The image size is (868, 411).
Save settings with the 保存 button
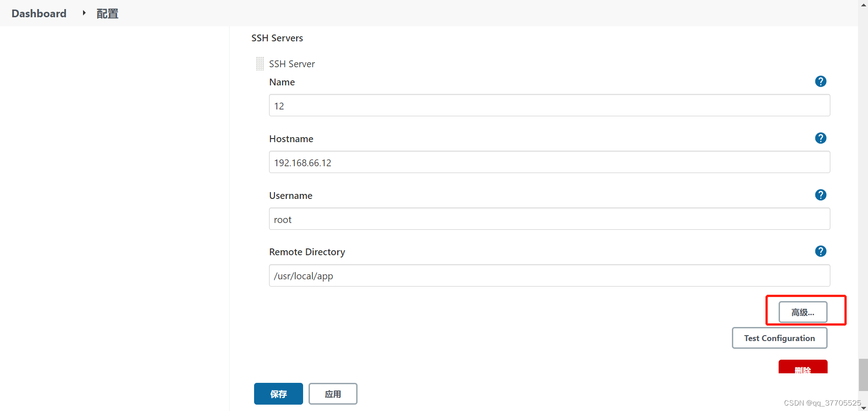point(279,394)
